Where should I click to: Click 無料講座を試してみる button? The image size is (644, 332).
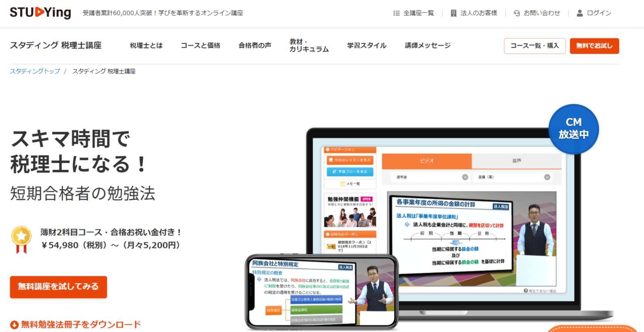click(x=59, y=287)
